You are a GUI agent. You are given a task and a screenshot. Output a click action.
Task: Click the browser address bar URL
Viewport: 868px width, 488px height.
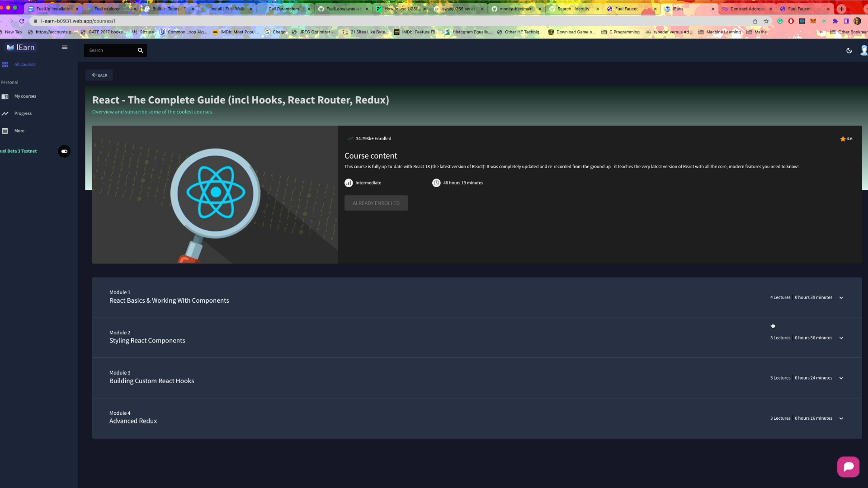coord(78,21)
